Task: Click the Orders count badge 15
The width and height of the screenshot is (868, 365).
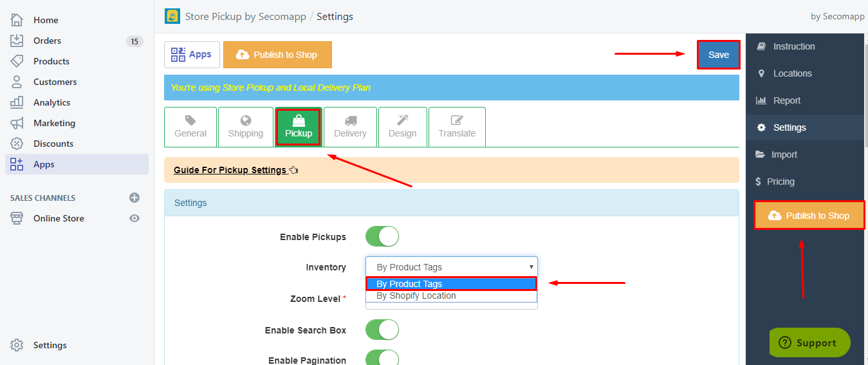Action: (x=134, y=41)
